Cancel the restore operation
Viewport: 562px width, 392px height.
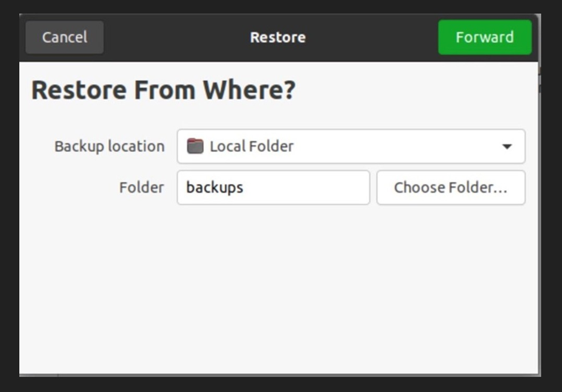click(x=64, y=37)
